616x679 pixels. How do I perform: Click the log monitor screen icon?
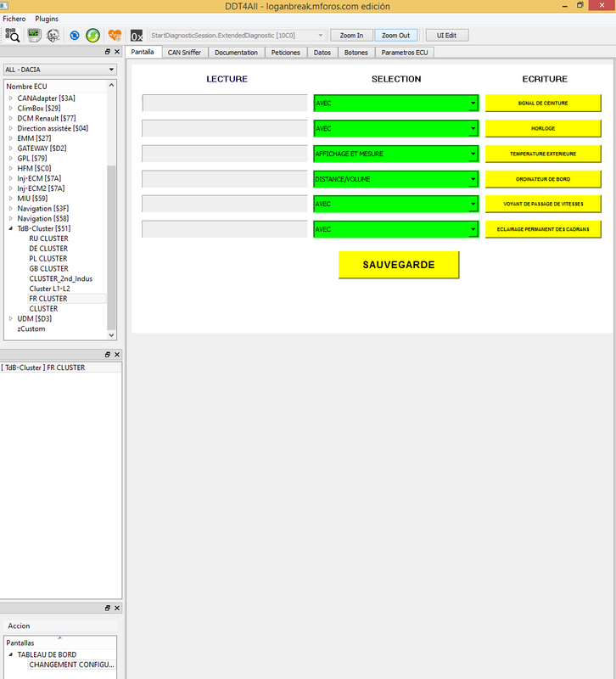tap(34, 35)
